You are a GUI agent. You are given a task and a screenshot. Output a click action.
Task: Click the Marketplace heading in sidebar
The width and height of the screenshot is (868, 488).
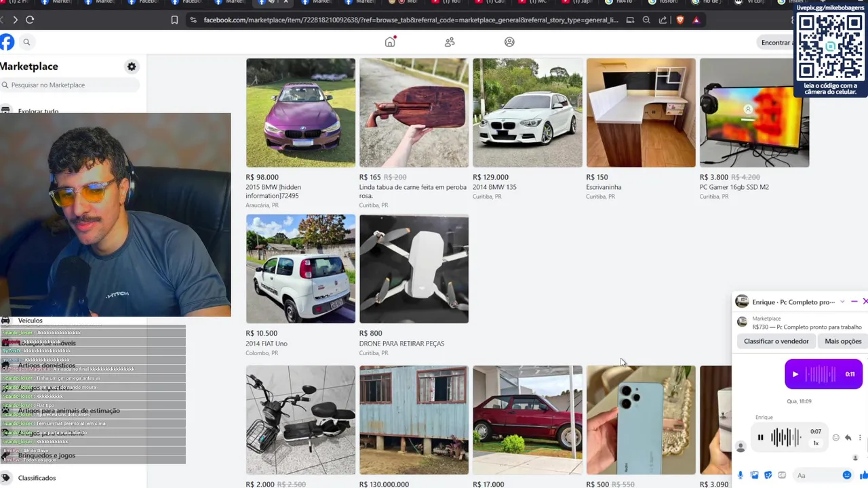tap(29, 66)
